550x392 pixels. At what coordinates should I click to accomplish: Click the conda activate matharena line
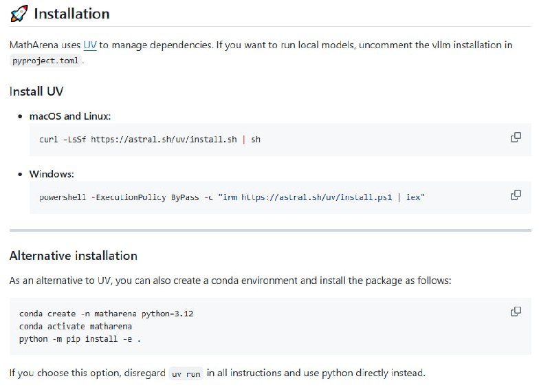(76, 326)
